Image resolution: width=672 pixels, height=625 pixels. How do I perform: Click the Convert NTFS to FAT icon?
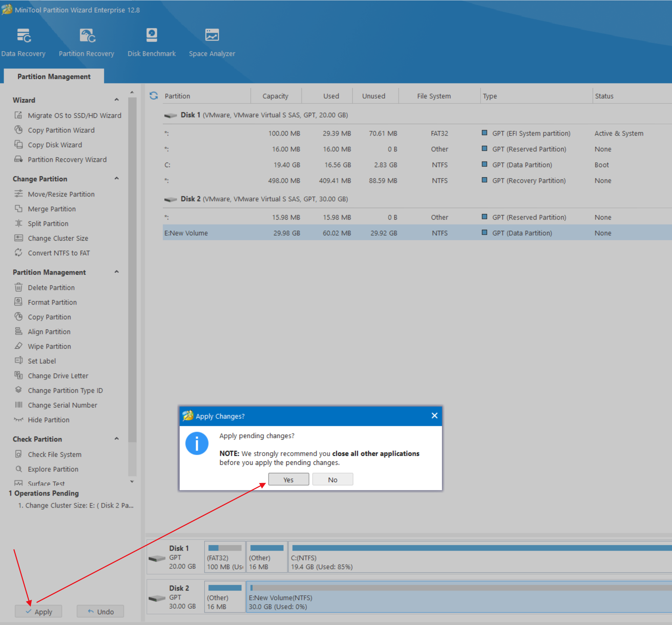pos(18,253)
